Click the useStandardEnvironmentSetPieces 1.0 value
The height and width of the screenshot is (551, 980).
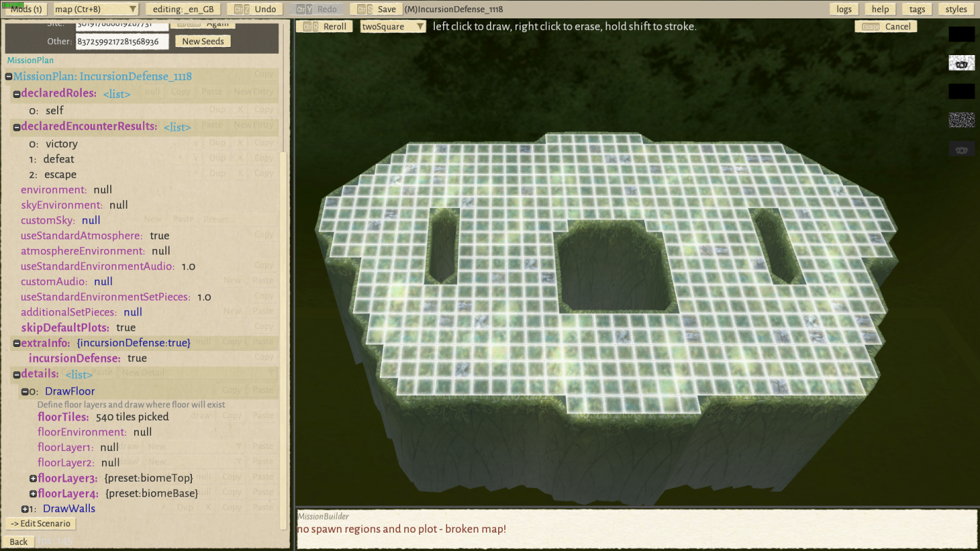204,297
